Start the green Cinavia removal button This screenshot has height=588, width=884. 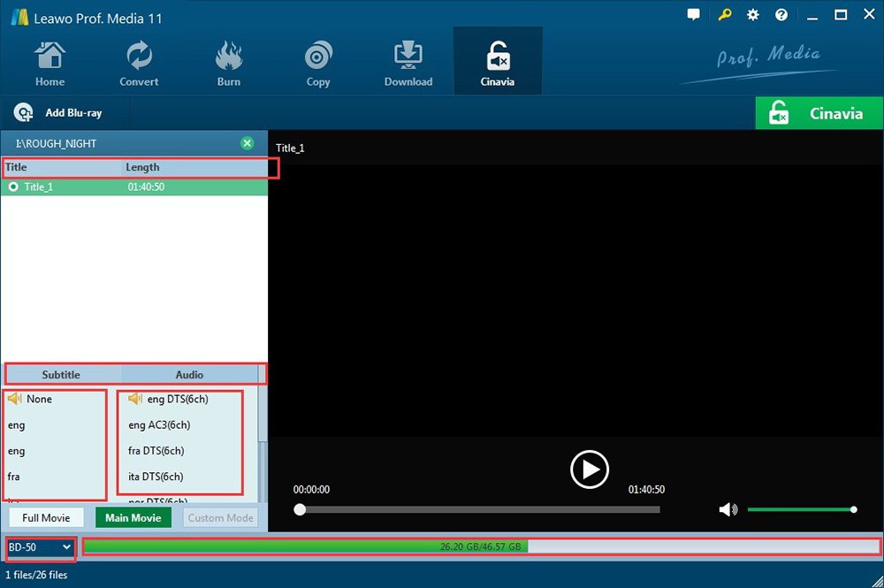pyautogui.click(x=819, y=113)
